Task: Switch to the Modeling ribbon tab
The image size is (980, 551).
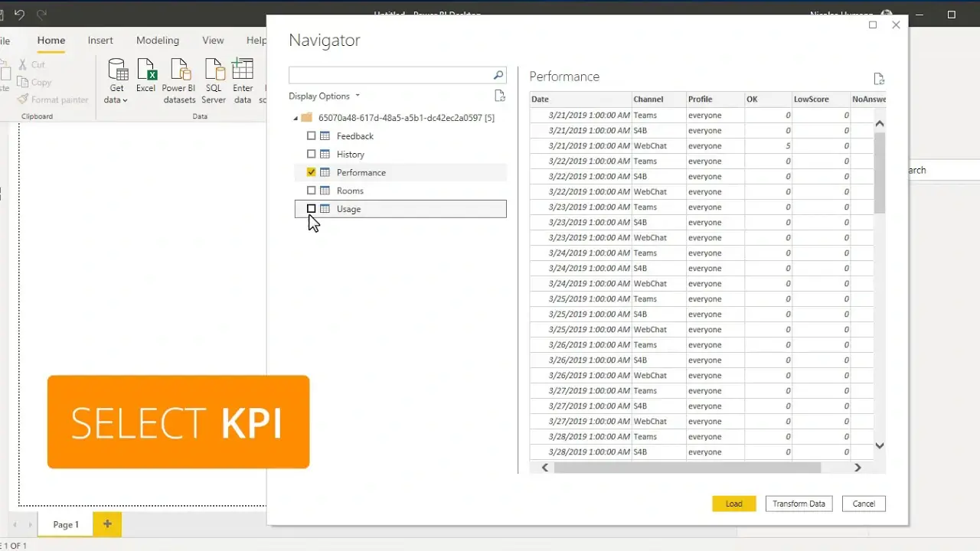Action: (x=158, y=41)
